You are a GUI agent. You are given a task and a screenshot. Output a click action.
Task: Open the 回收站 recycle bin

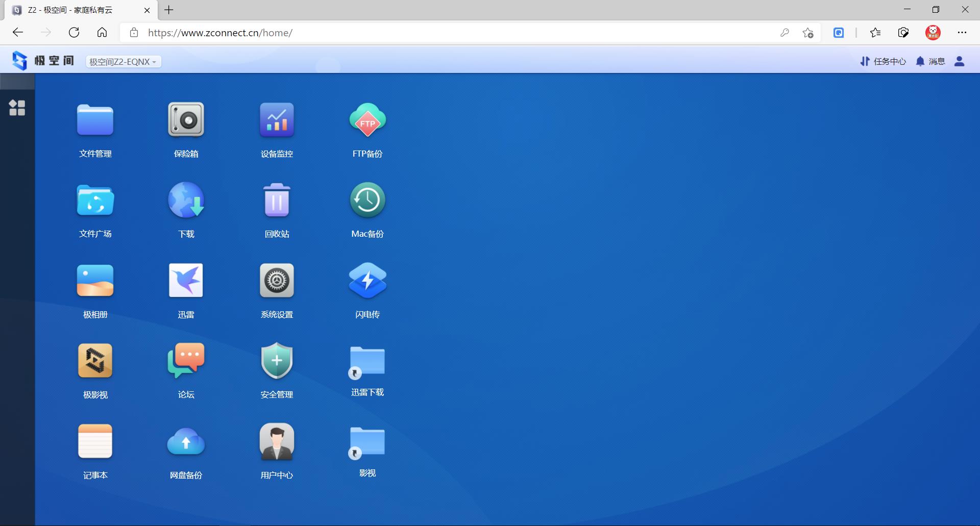click(x=277, y=201)
